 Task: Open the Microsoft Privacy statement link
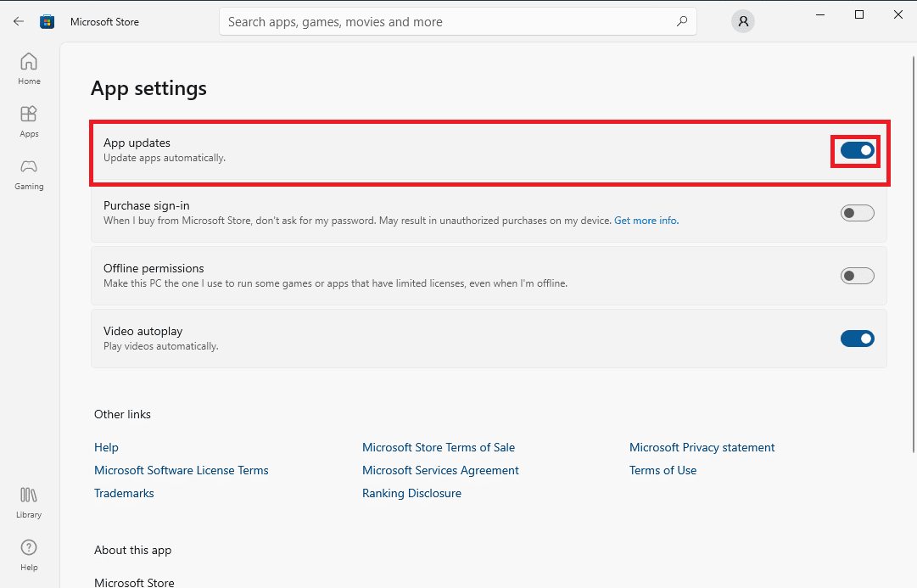pyautogui.click(x=702, y=448)
